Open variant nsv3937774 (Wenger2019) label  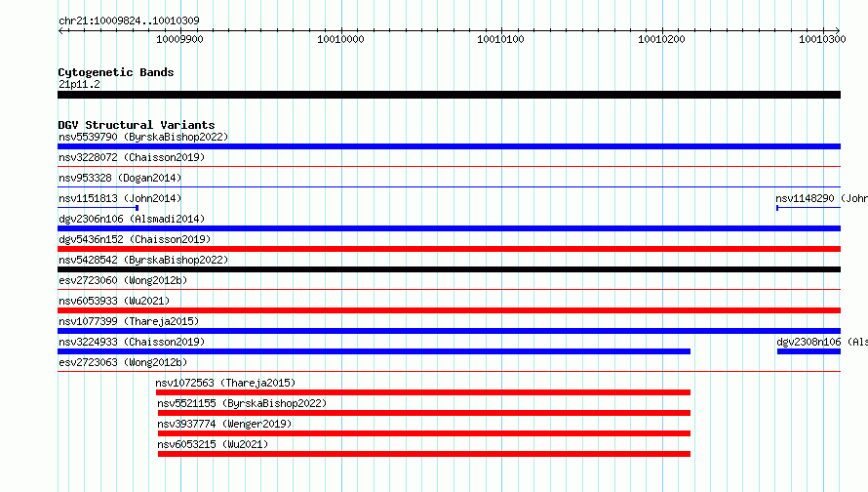pos(224,424)
